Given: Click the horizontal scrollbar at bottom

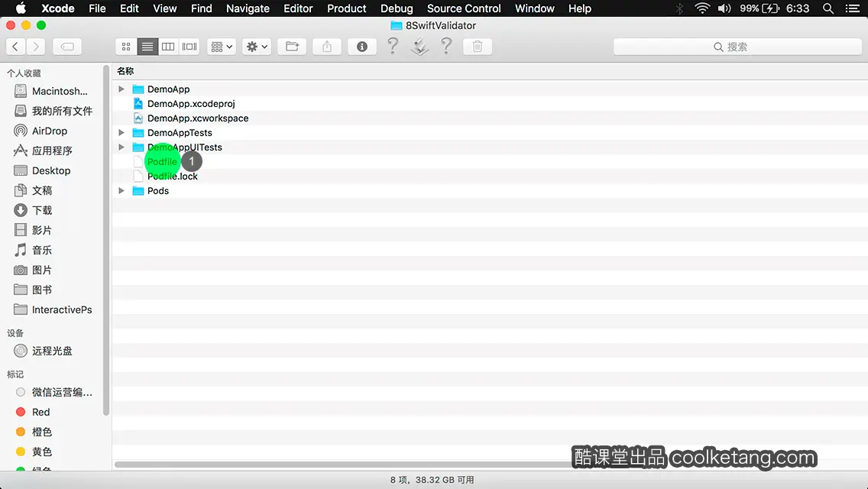Looking at the screenshot, I should point(343,465).
